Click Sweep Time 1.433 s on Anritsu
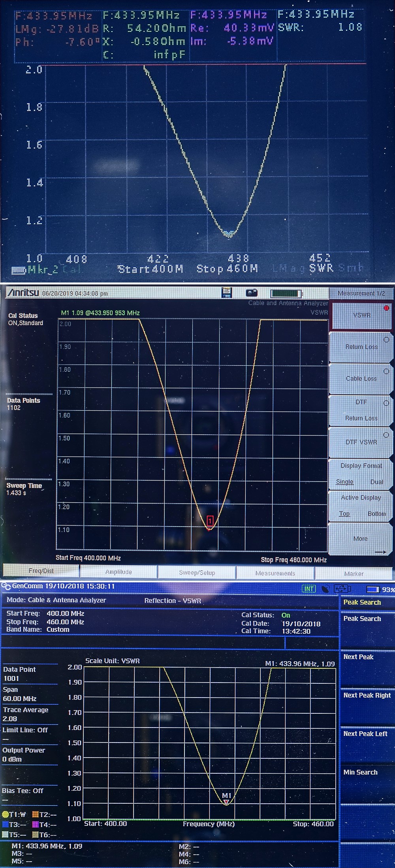Screen dimensions: 395x868 pos(24,489)
